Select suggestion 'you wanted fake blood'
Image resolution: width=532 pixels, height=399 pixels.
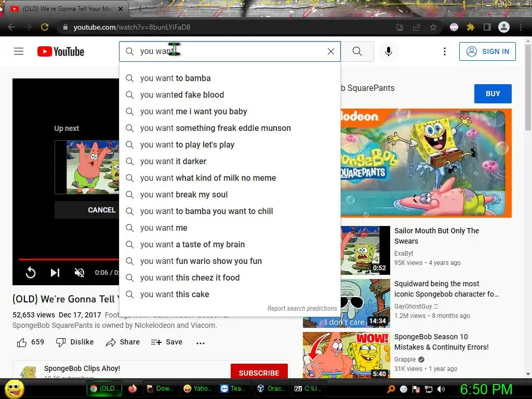click(230, 95)
